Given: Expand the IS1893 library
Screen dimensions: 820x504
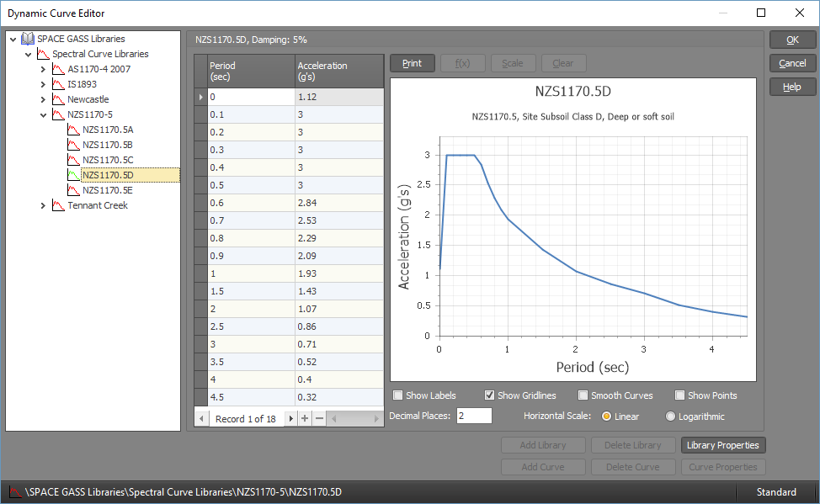Looking at the screenshot, I should click(44, 84).
